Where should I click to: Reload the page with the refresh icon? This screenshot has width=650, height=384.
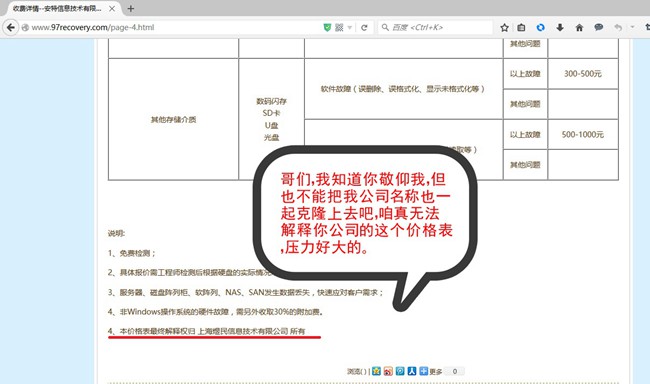(364, 27)
